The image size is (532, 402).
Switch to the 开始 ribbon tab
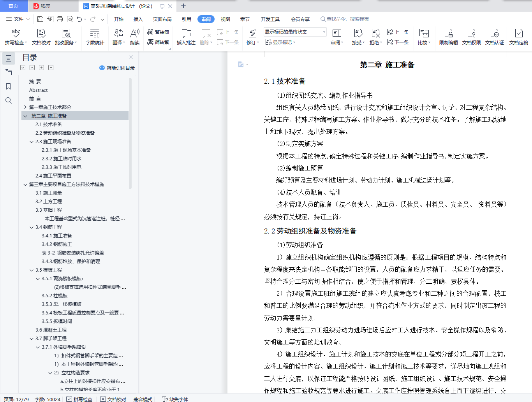[x=119, y=19]
